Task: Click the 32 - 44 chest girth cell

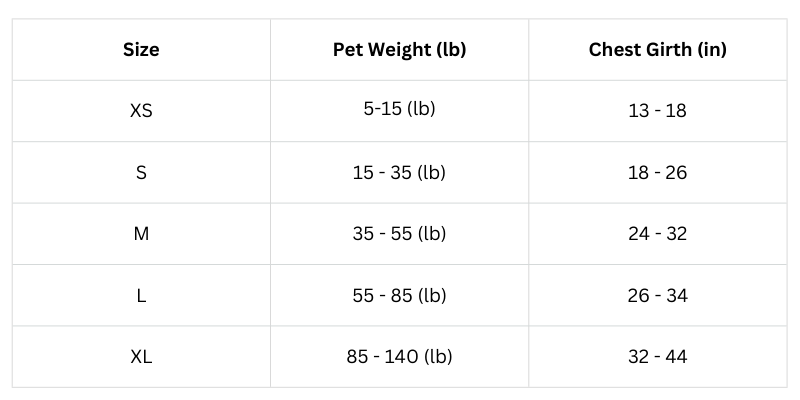Action: pos(658,357)
